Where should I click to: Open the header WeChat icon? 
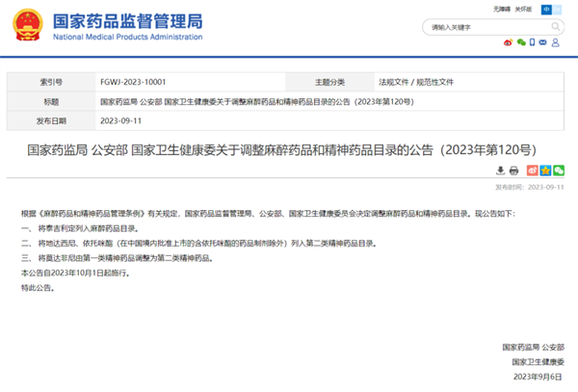pos(522,42)
